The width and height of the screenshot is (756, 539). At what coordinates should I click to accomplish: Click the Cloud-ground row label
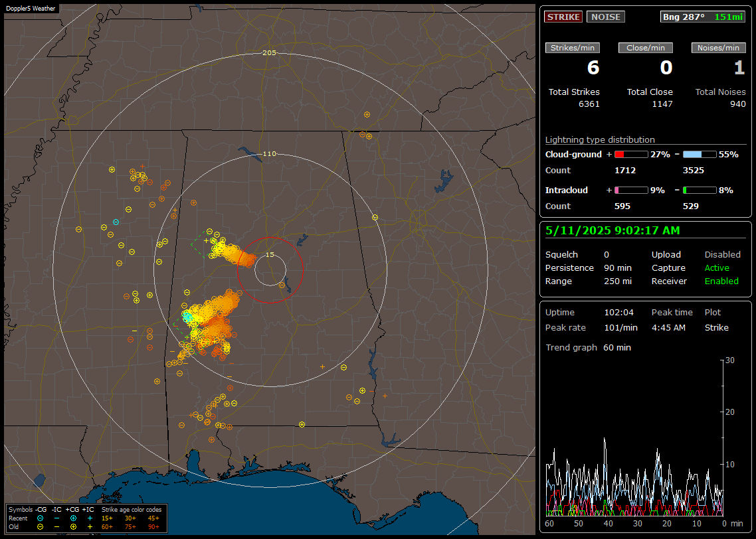573,155
